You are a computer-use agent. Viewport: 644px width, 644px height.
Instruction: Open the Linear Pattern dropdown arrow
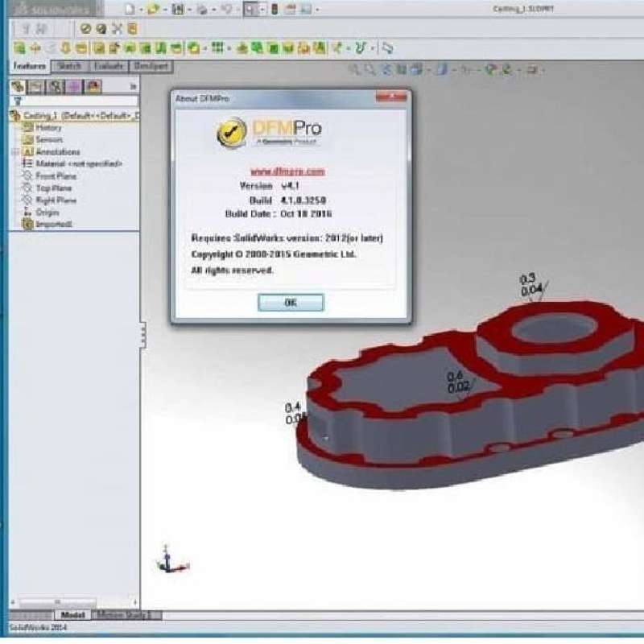229,49
